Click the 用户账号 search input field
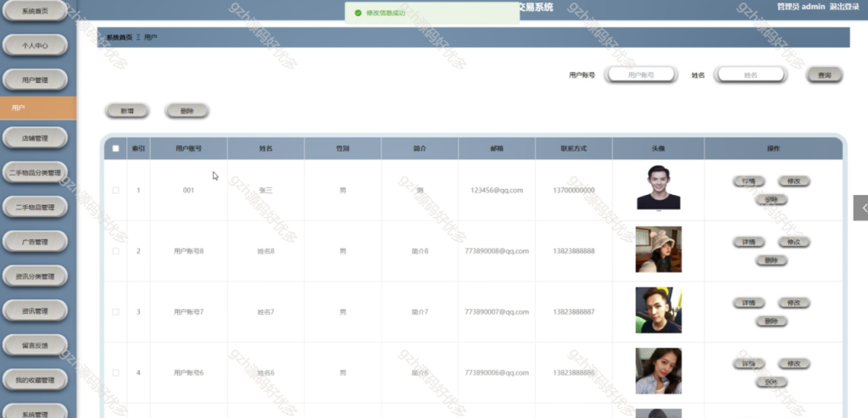 [x=641, y=75]
